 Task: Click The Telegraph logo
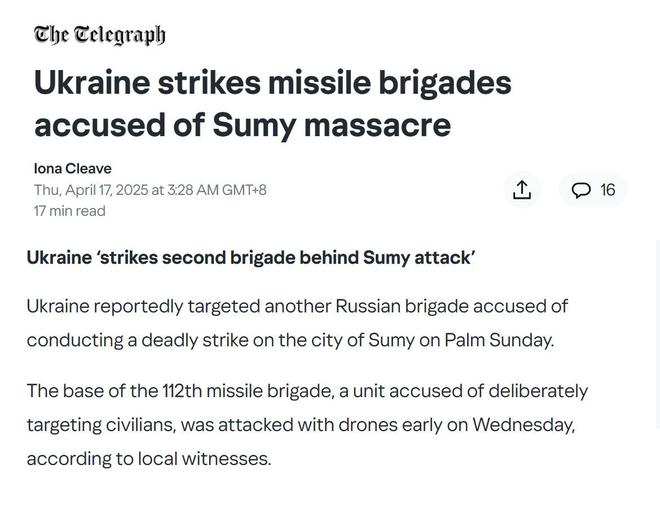[x=99, y=35]
